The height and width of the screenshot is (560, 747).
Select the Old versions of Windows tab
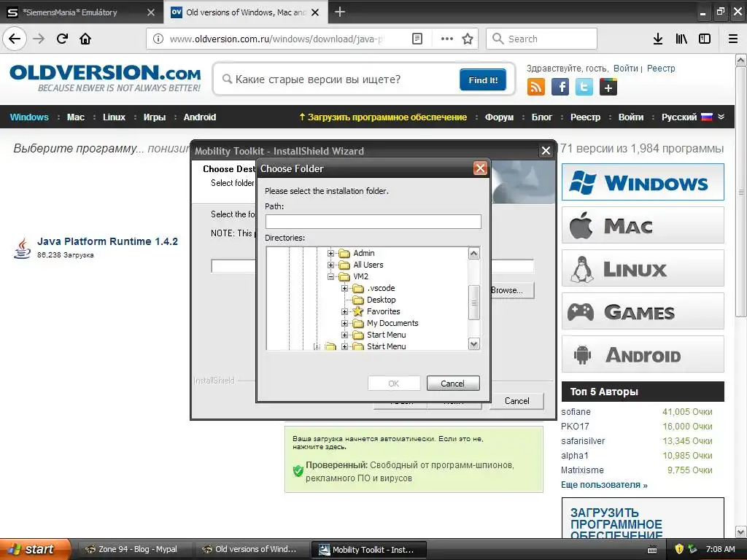click(245, 12)
